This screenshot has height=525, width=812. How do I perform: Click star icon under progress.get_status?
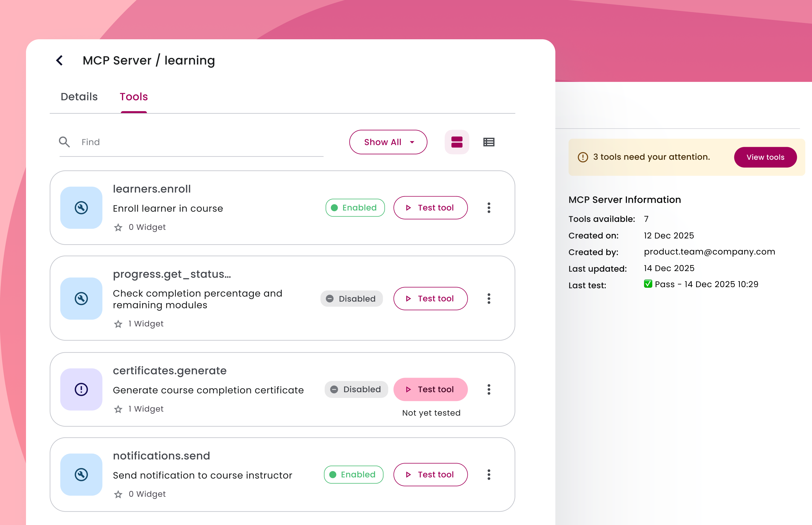(x=118, y=324)
